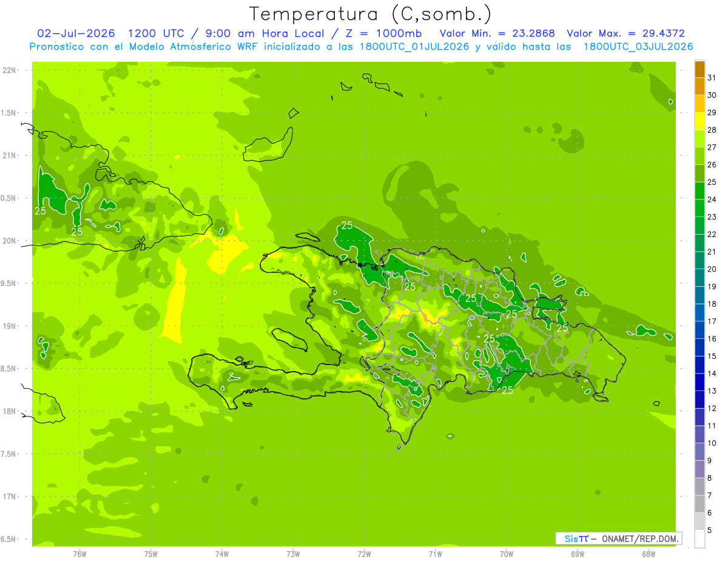Click the SisPI ONAMET/REP.DOM. logo label
Viewport: 728px width, 562px height.
[x=619, y=538]
